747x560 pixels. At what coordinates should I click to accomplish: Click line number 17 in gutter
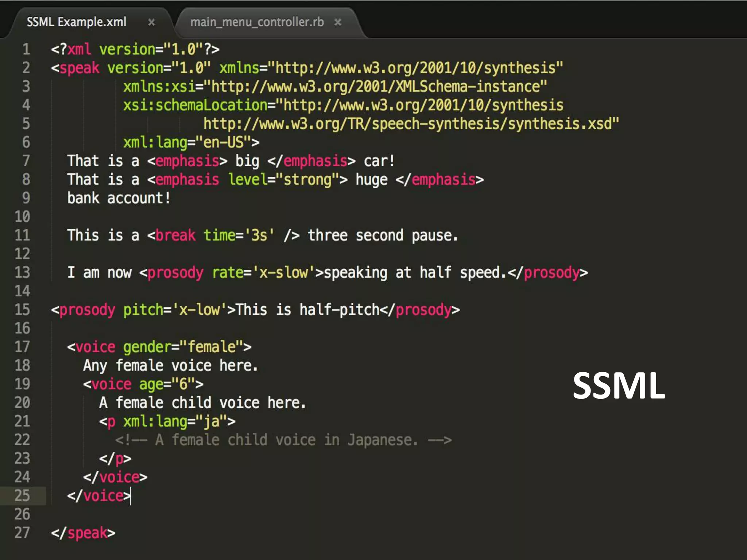(x=22, y=347)
